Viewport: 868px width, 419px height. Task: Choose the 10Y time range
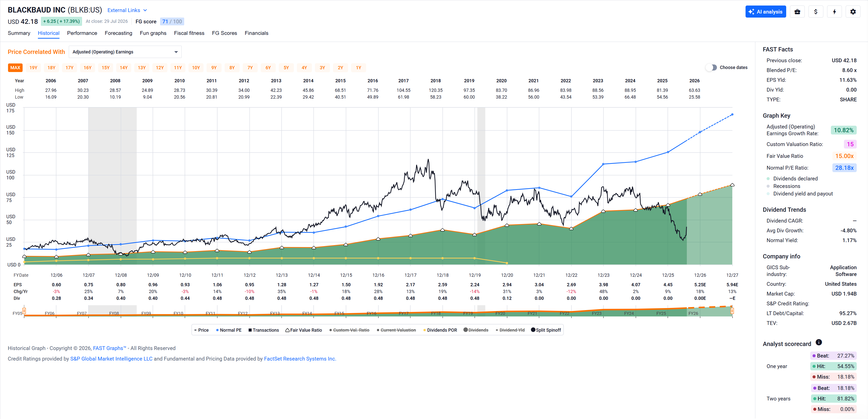pos(196,68)
